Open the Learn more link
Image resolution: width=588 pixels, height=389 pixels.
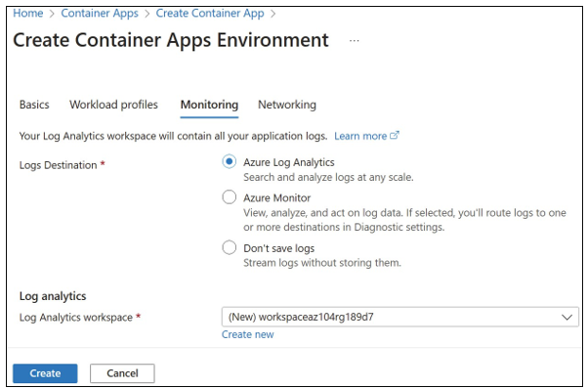click(x=360, y=136)
